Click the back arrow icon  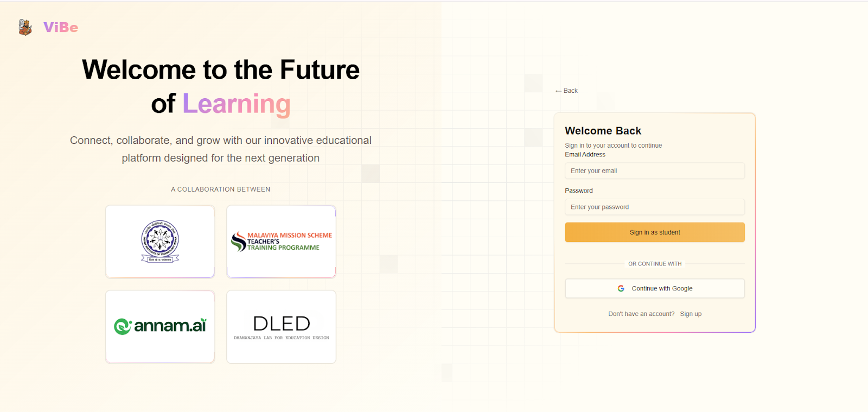coord(558,91)
